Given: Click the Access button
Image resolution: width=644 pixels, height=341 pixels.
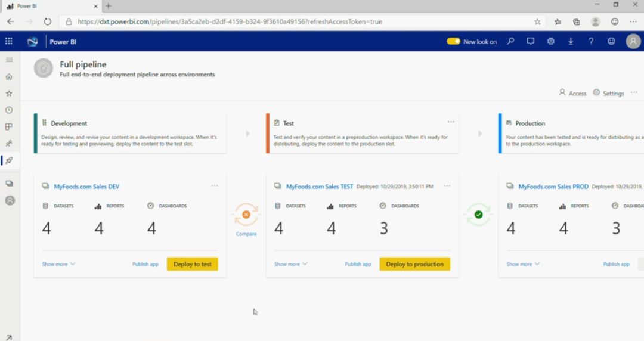Looking at the screenshot, I should [572, 93].
